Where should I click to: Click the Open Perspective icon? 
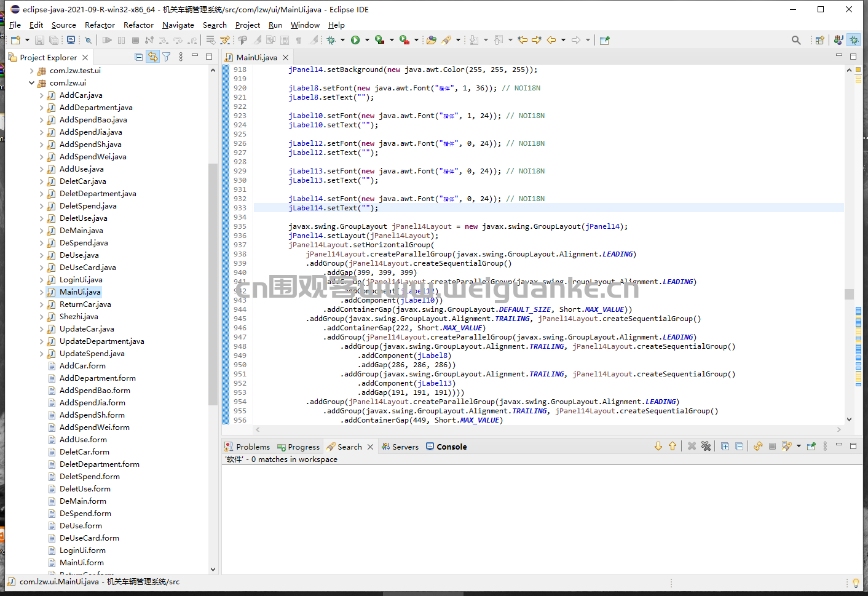point(819,40)
